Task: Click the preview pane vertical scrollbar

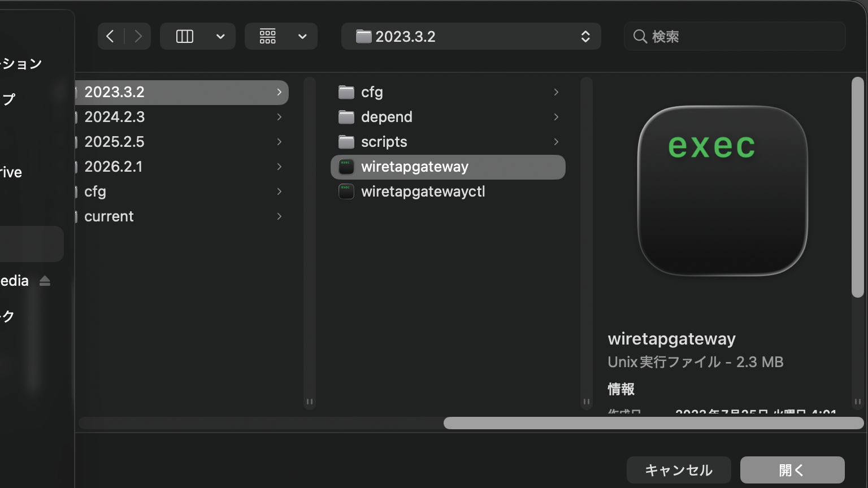Action: click(x=857, y=186)
